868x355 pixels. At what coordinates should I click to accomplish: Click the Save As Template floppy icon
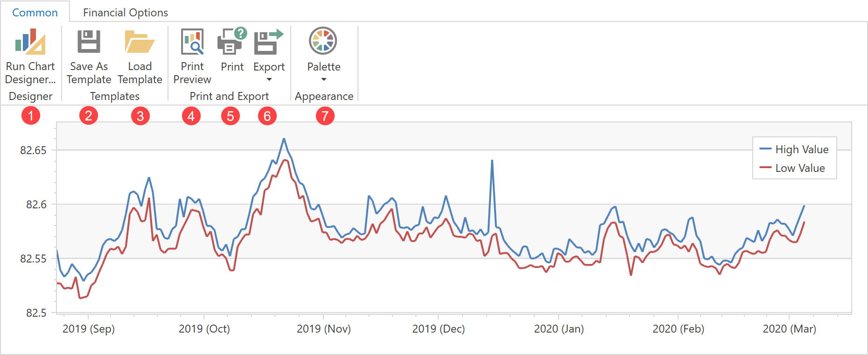click(x=89, y=42)
